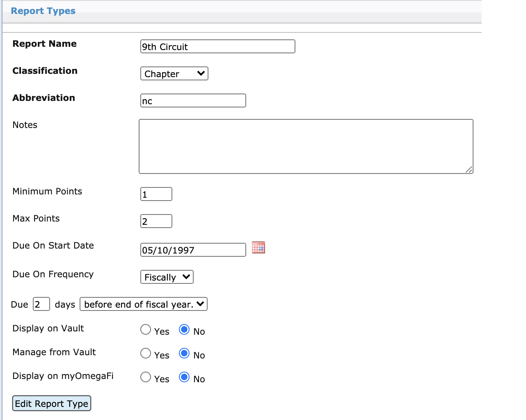Focus the Report Name field with 9th Circuit
Screen dimensions: 526x420
(x=218, y=46)
